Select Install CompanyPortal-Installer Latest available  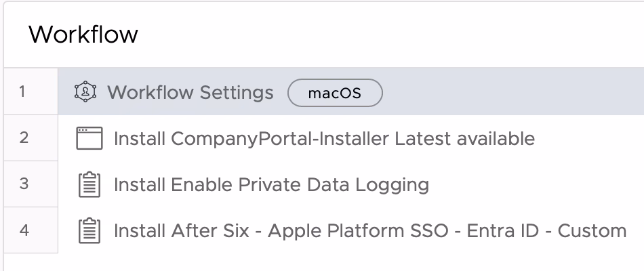pos(325,138)
